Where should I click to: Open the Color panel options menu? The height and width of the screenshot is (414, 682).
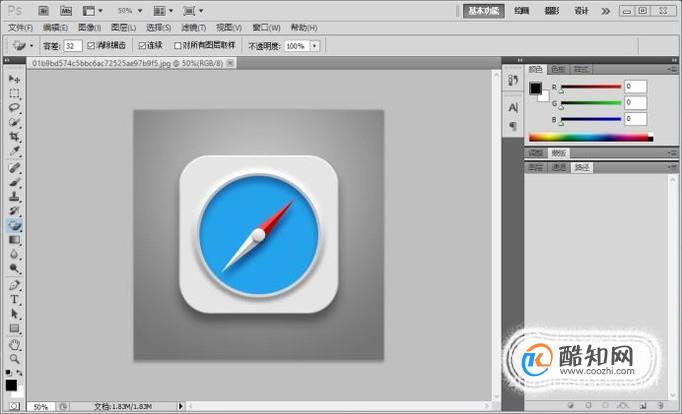pyautogui.click(x=672, y=69)
